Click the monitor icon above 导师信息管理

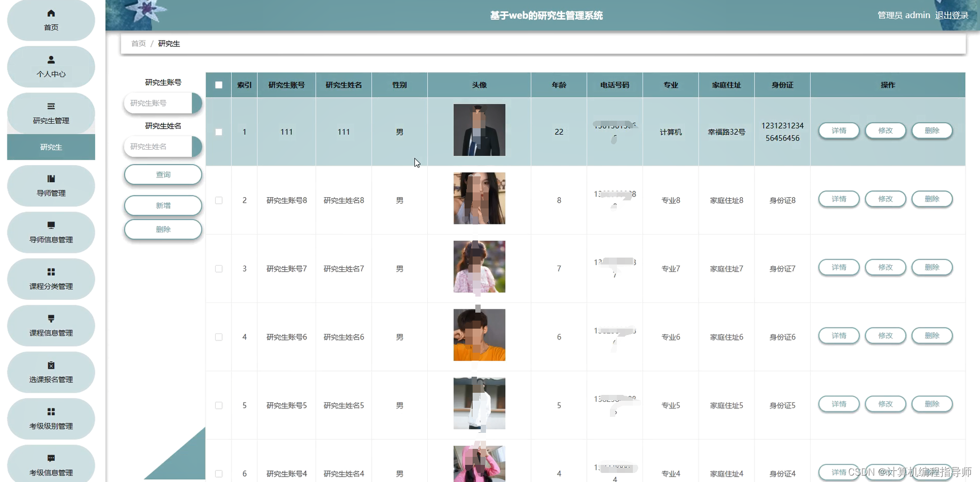pos(51,225)
